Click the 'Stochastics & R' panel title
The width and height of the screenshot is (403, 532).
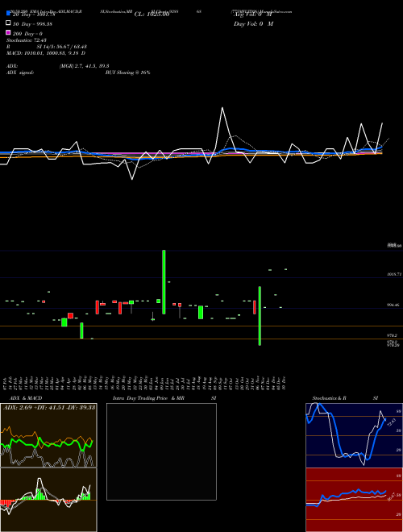(x=329, y=398)
